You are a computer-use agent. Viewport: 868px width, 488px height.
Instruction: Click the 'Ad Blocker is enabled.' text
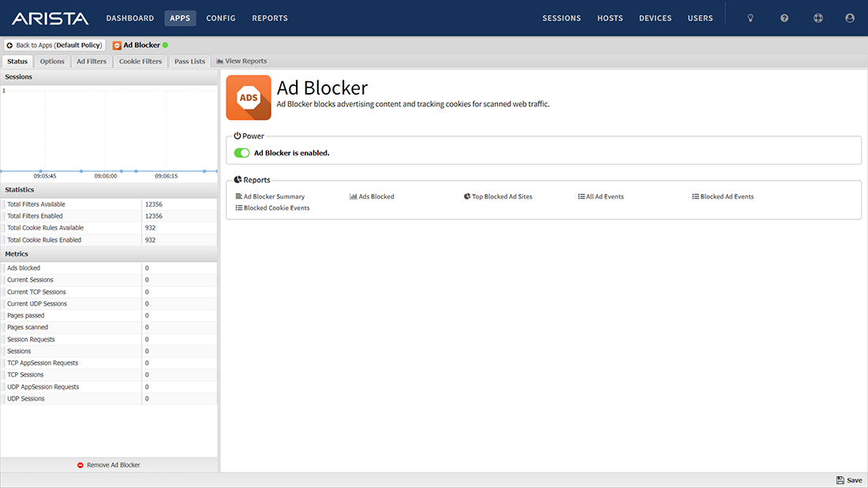coord(292,153)
